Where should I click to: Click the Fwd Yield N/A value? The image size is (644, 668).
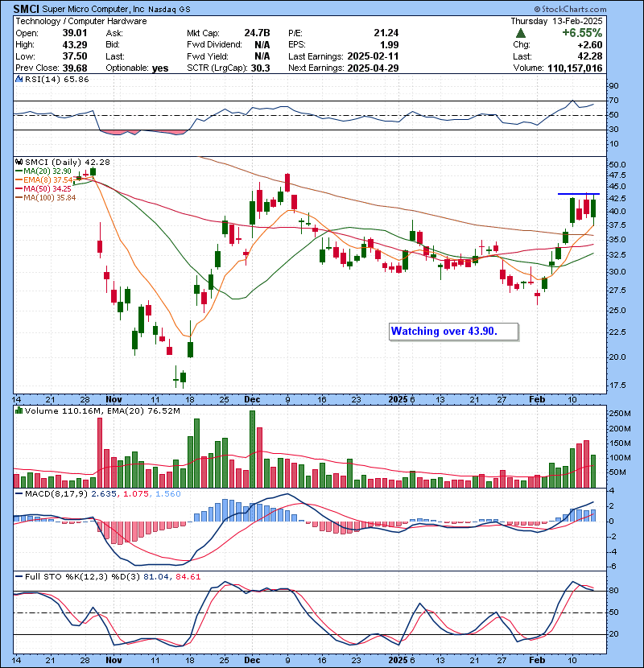pyautogui.click(x=262, y=56)
